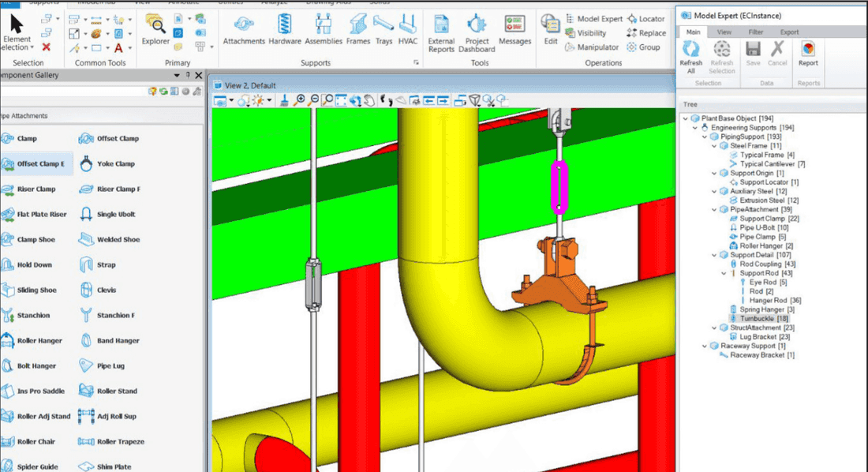Collapse the StructAttachment node
Viewport: 868px width, 472px height.
[714, 328]
